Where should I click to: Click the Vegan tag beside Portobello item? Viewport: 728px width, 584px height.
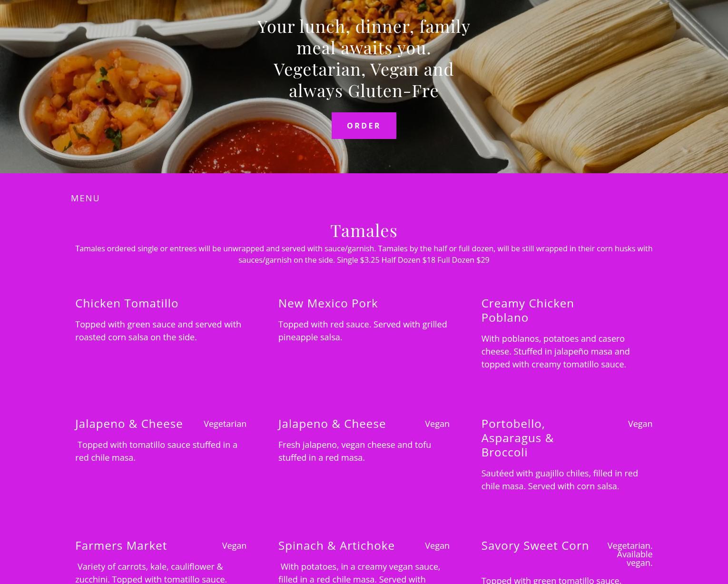pos(640,424)
